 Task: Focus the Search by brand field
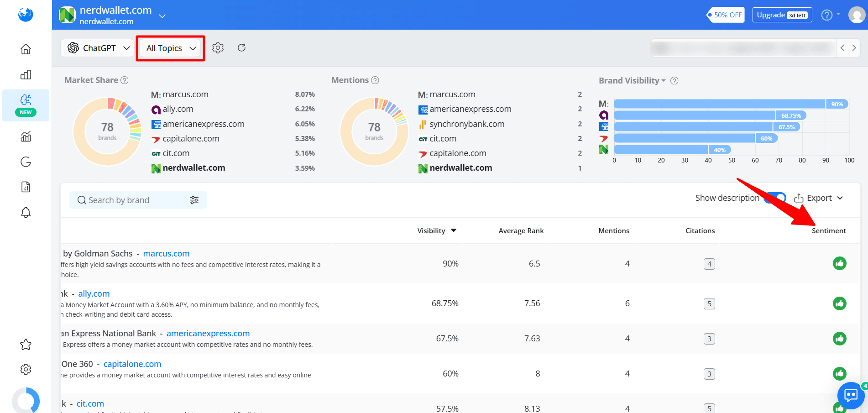tap(138, 200)
